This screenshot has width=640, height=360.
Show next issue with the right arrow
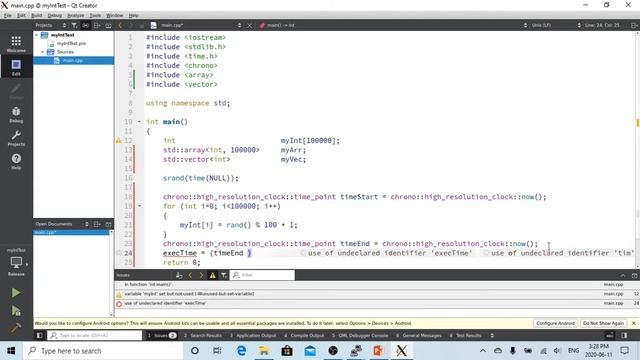click(x=201, y=275)
